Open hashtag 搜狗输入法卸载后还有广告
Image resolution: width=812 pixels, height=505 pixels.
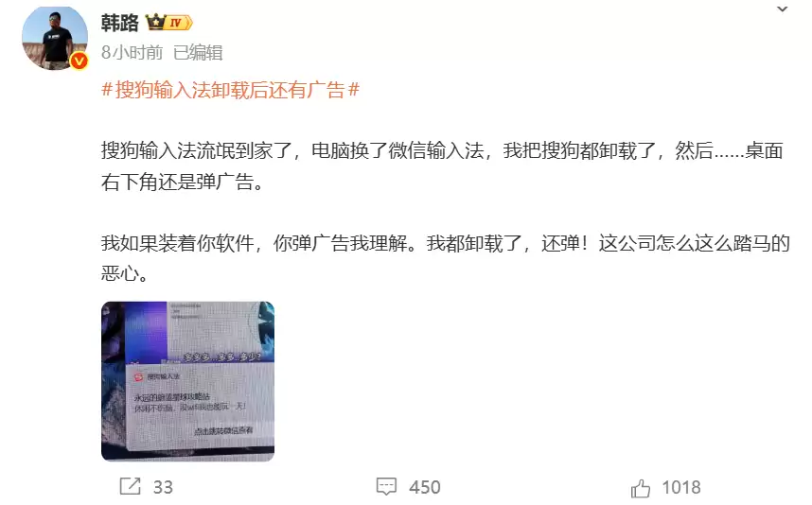pos(231,90)
